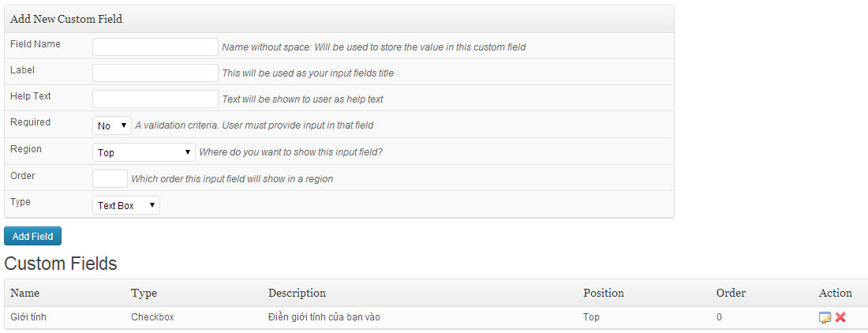
Task: Click the Description column header
Action: pyautogui.click(x=297, y=293)
